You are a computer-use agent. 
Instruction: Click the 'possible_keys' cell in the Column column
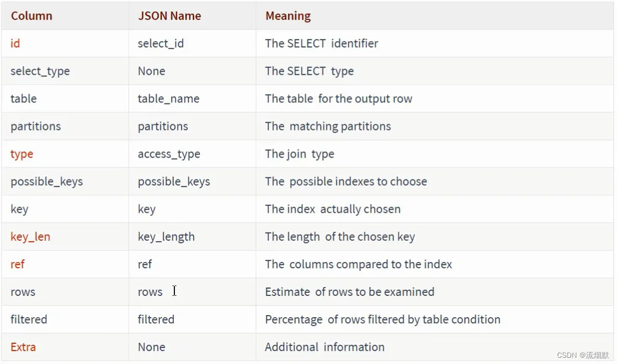pyautogui.click(x=46, y=182)
